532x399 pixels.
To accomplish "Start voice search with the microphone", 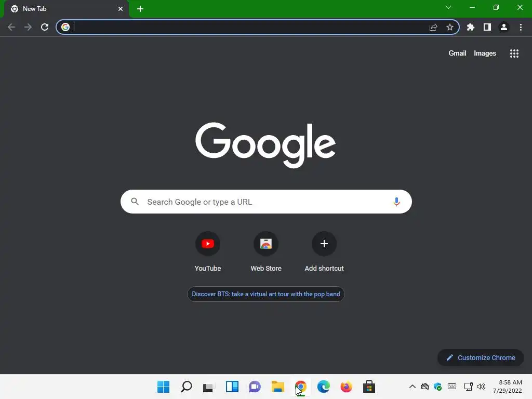I will pyautogui.click(x=396, y=202).
